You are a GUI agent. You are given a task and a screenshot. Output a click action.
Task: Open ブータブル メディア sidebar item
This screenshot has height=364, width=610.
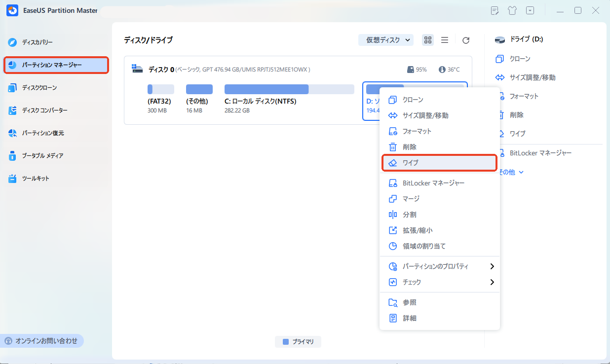[x=42, y=156]
